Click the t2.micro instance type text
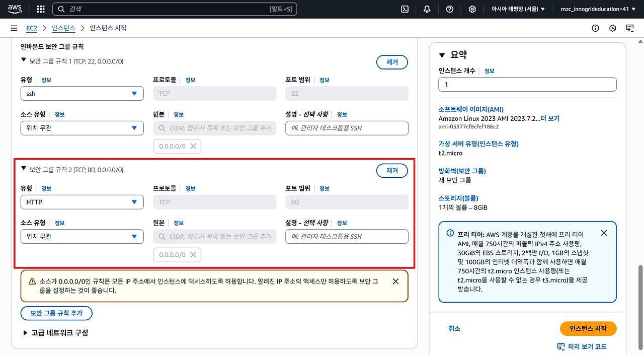 450,153
